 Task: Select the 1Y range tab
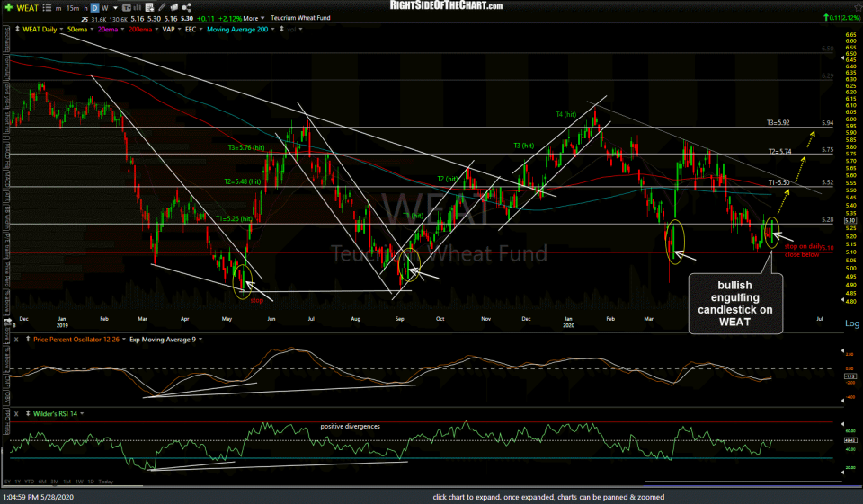coord(18,482)
